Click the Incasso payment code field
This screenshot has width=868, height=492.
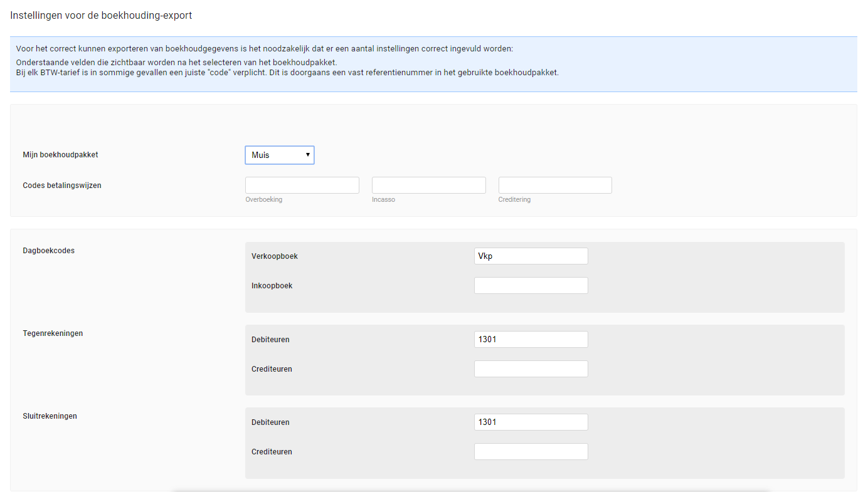(x=429, y=185)
